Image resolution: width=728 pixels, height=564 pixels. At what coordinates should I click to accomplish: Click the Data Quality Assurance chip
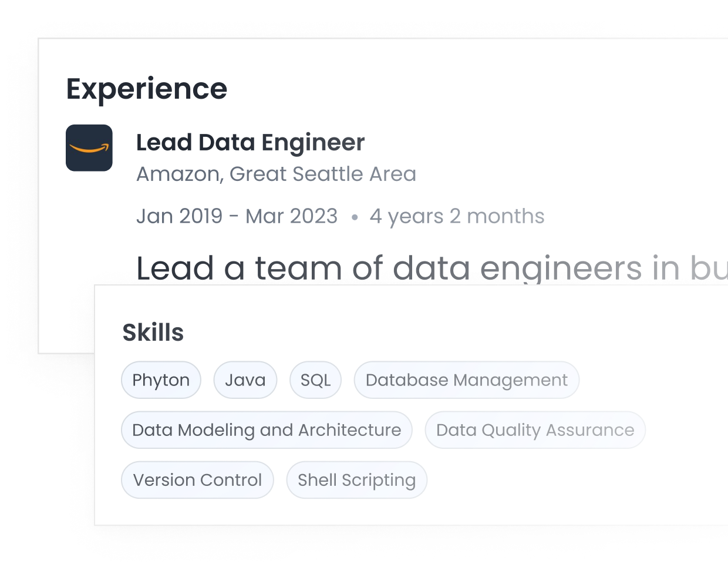pos(535,430)
